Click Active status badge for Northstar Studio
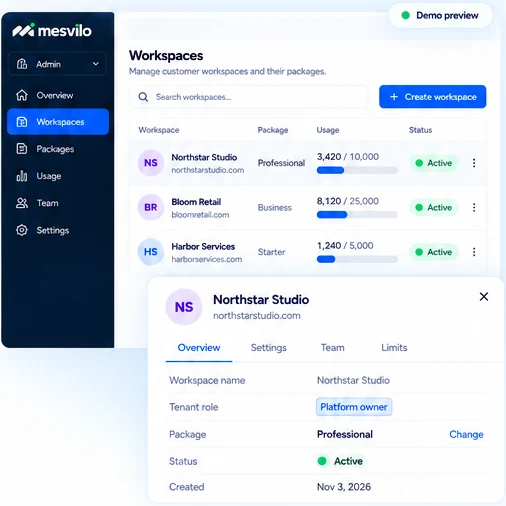Image resolution: width=506 pixels, height=506 pixels. 434,163
